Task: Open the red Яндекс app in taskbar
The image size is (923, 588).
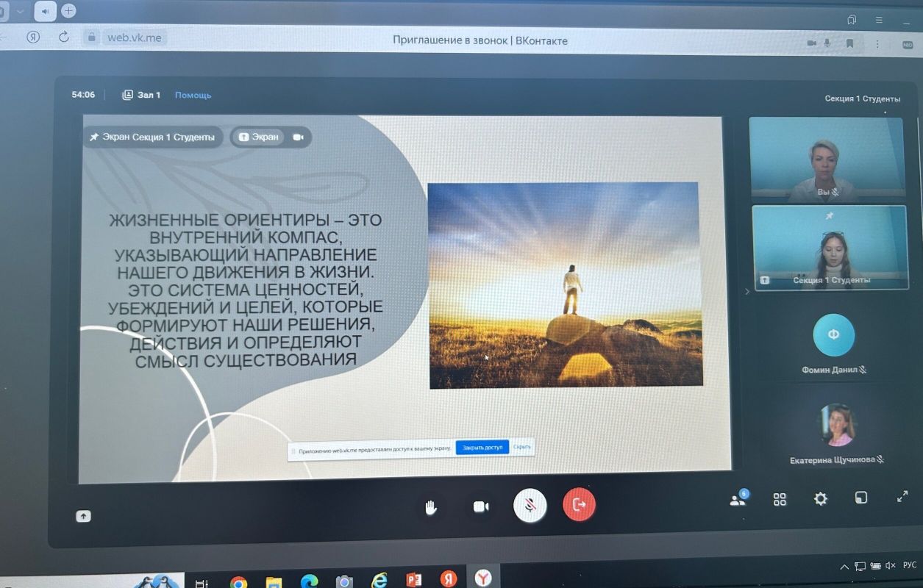Action: tap(449, 579)
